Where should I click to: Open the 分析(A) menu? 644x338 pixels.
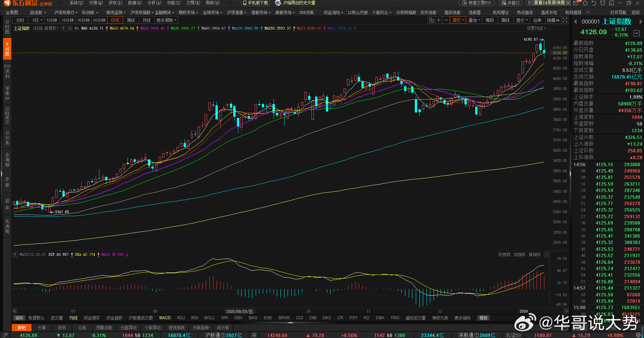click(154, 3)
